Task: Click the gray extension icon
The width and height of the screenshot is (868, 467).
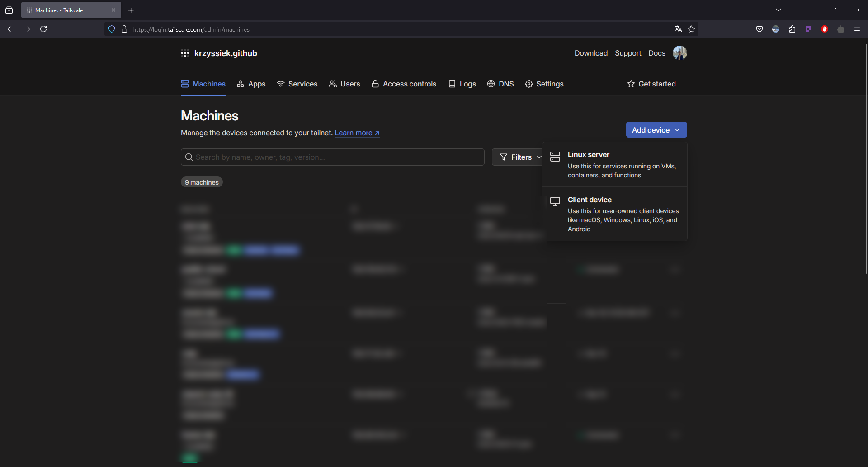Action: click(841, 29)
